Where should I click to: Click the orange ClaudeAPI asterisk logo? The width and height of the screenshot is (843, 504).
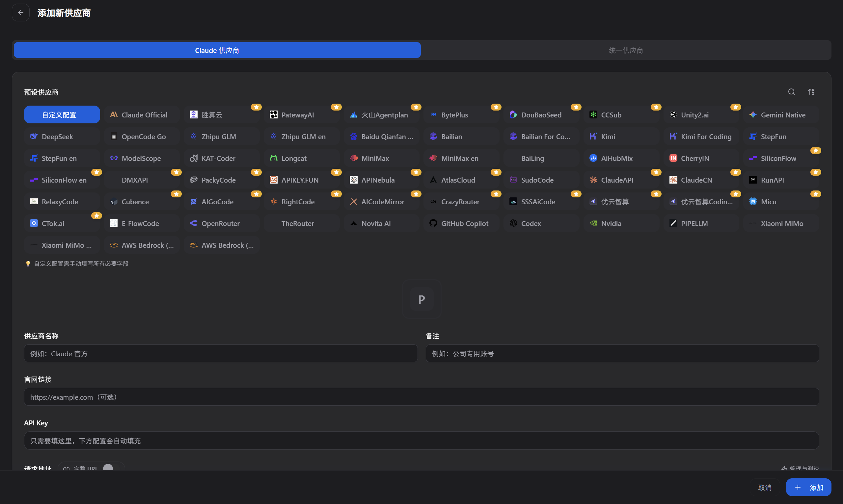(593, 180)
